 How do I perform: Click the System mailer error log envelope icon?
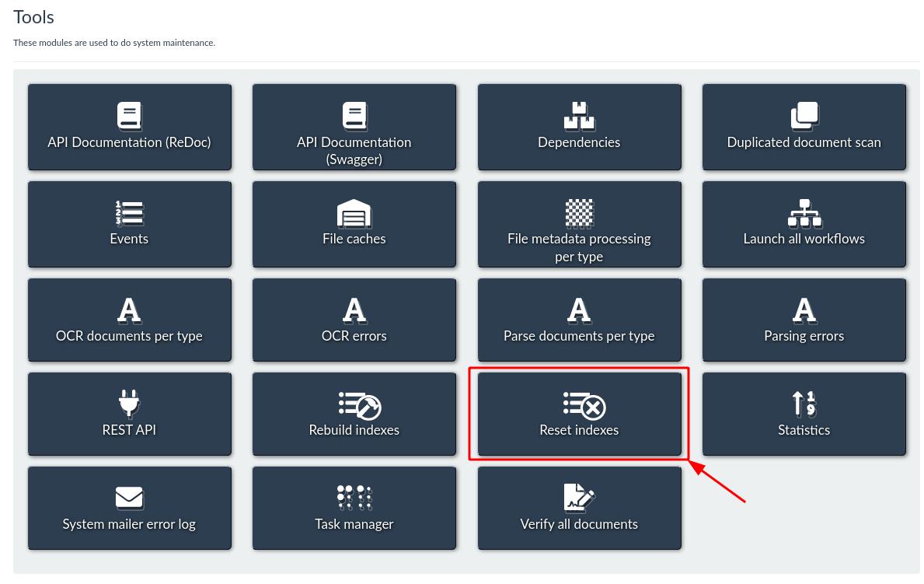pyautogui.click(x=129, y=498)
